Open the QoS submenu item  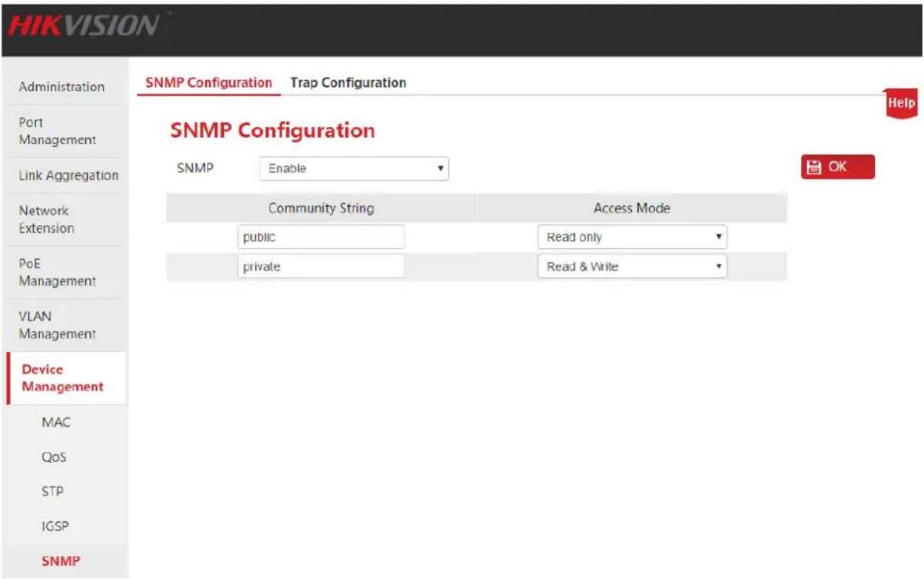point(54,457)
